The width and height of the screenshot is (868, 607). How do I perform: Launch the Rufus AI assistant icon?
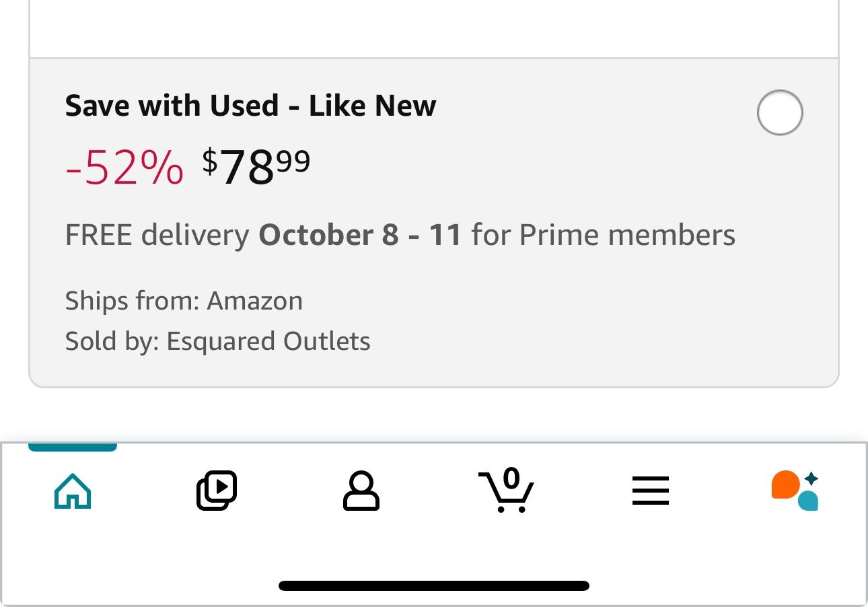pos(795,491)
